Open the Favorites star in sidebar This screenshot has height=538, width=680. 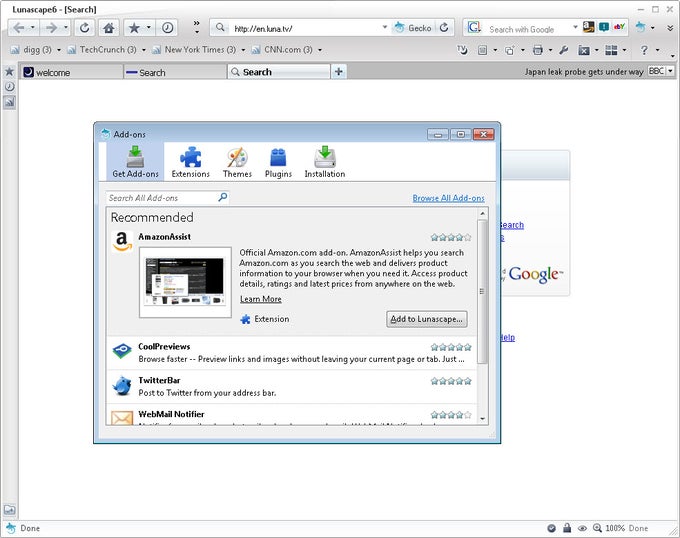point(9,72)
